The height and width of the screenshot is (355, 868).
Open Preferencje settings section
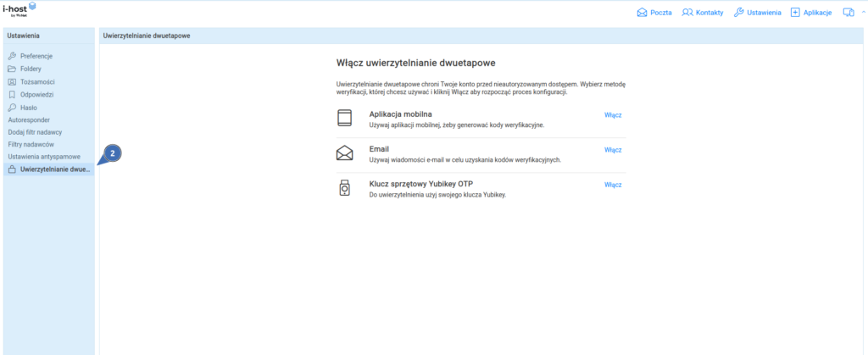(x=36, y=55)
